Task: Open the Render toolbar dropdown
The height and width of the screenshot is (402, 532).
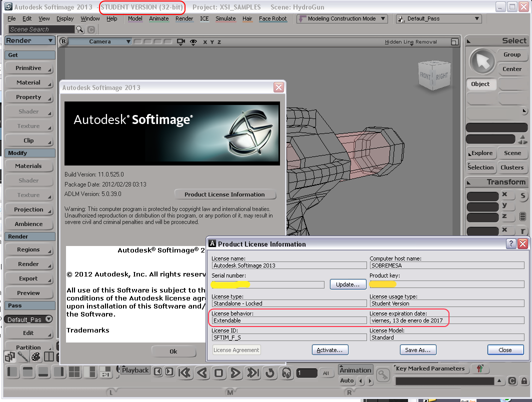Action: pos(30,40)
